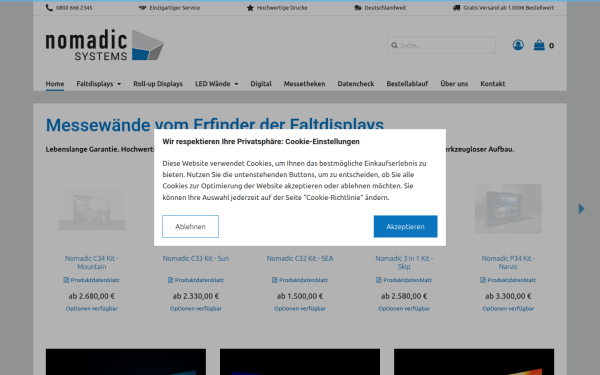Image resolution: width=600 pixels, height=375 pixels.
Task: Accept cookies with the Akzeptieren button
Action: click(x=405, y=227)
